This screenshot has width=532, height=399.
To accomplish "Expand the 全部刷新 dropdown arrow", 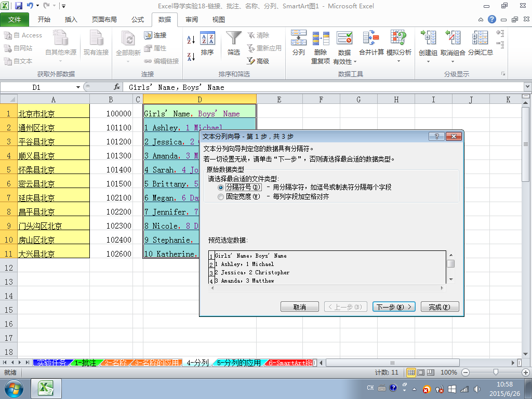I will point(128,61).
